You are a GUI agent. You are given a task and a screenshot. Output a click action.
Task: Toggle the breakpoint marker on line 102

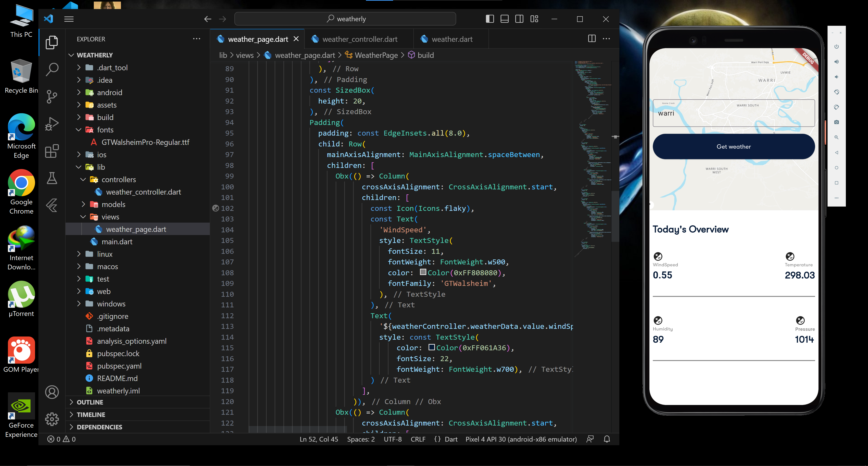[216, 208]
